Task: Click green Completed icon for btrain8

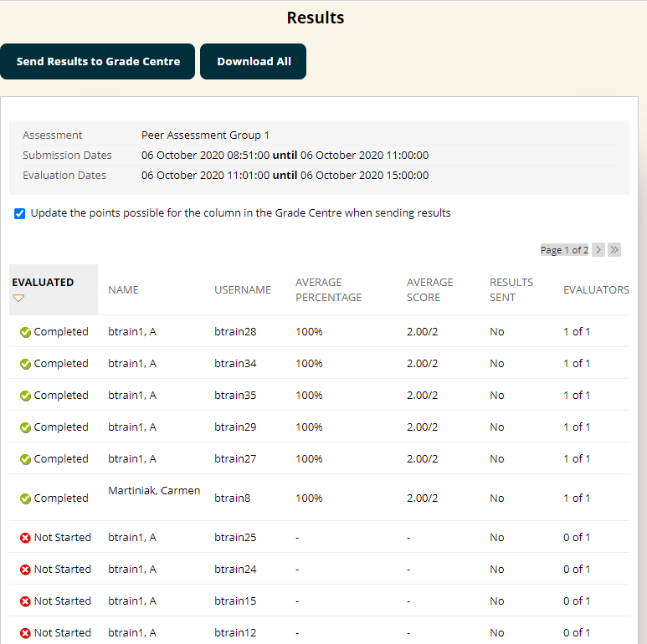Action: point(25,498)
